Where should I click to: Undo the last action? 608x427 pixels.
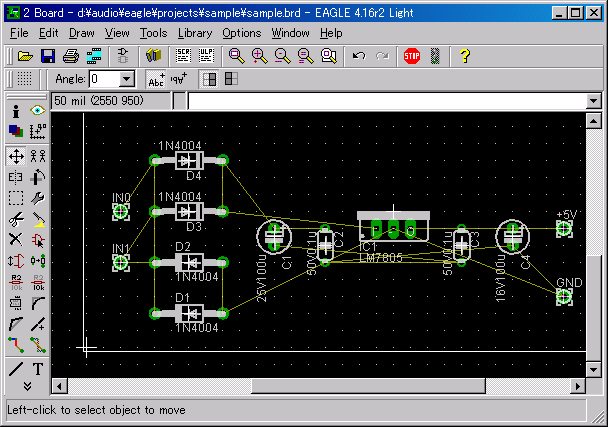(359, 56)
